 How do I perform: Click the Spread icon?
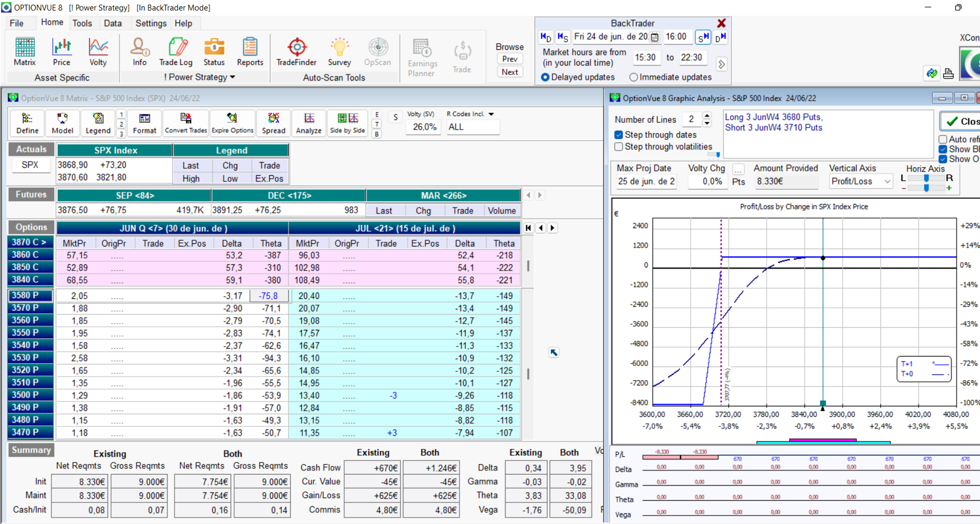pos(273,123)
